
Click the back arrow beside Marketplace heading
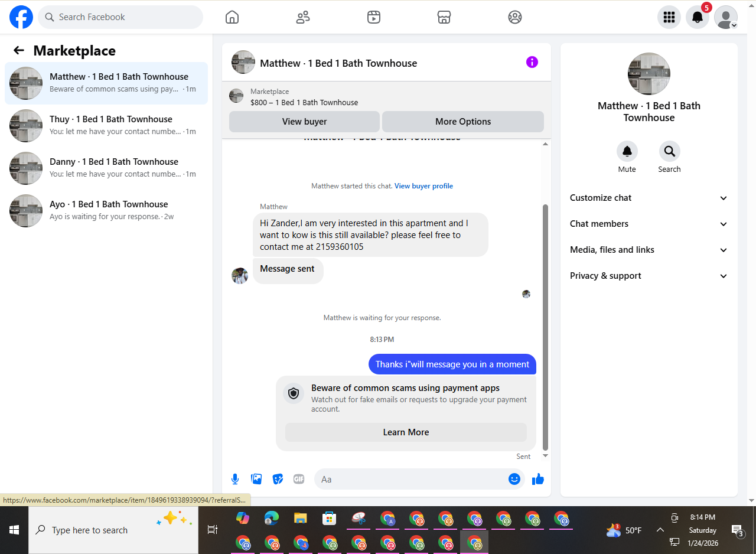tap(19, 51)
